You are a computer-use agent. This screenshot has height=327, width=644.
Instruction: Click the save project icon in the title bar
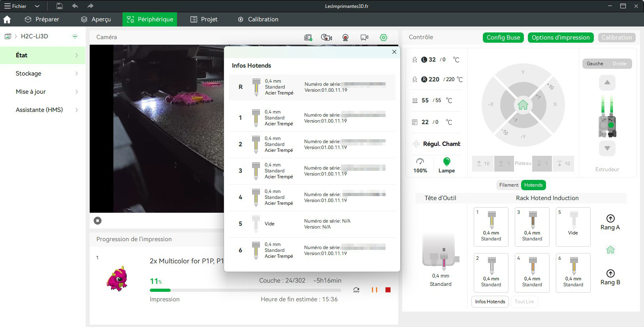59,6
